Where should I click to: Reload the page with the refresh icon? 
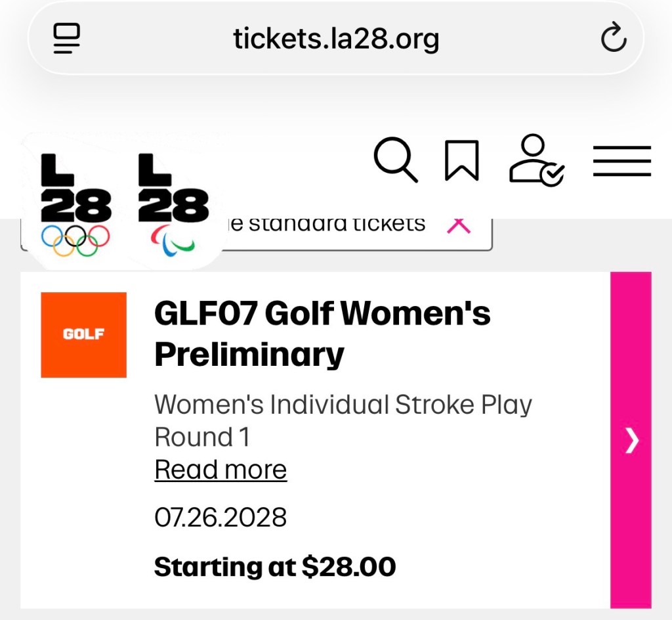(x=614, y=38)
